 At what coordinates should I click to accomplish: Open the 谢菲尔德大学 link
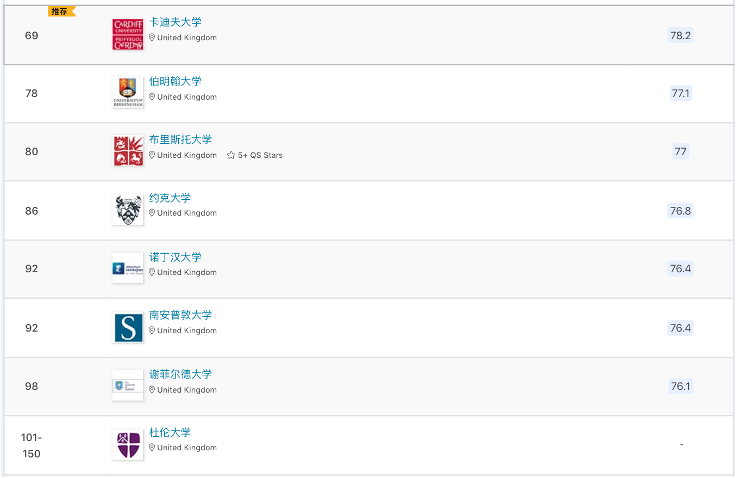[180, 374]
